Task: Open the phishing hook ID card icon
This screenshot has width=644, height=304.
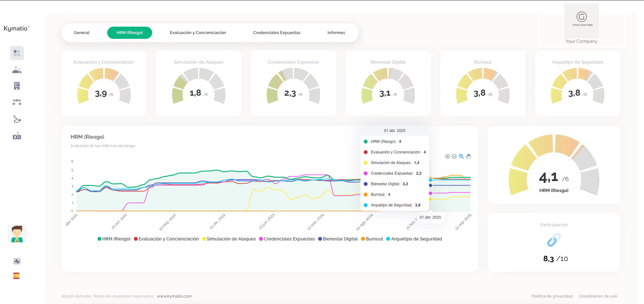Action: coord(17,136)
